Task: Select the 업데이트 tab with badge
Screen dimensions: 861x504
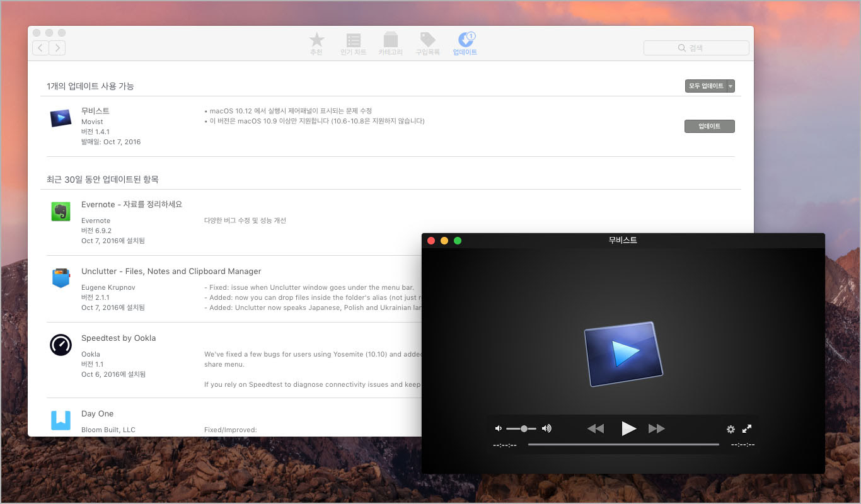Action: (465, 44)
